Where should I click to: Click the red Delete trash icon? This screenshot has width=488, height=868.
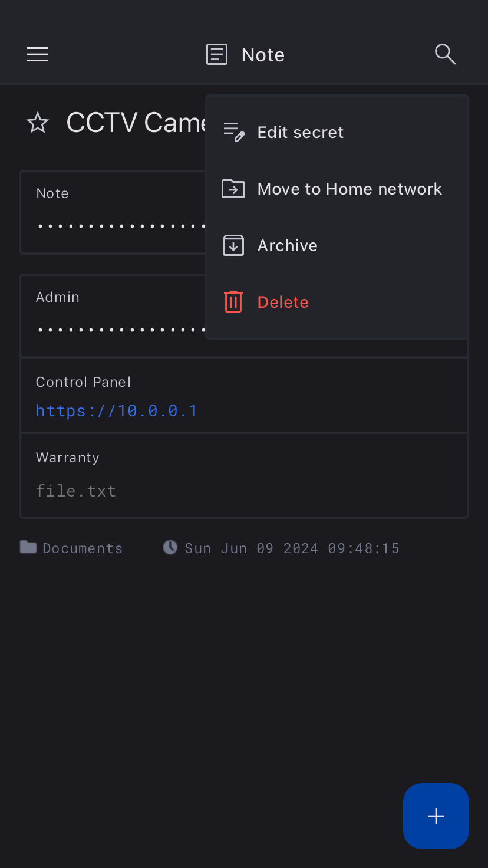[233, 302]
